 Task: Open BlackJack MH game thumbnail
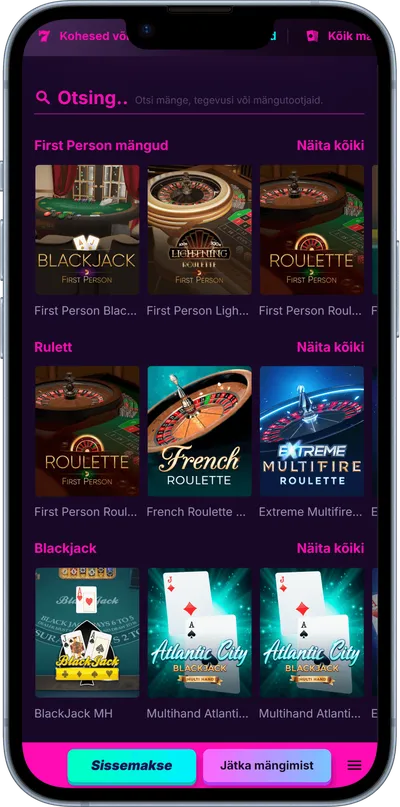[x=87, y=633]
